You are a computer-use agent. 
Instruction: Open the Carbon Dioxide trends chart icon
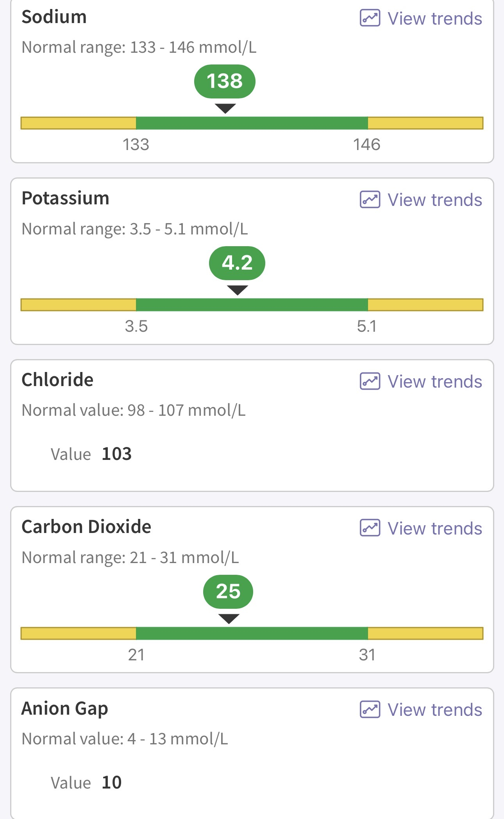coord(370,528)
